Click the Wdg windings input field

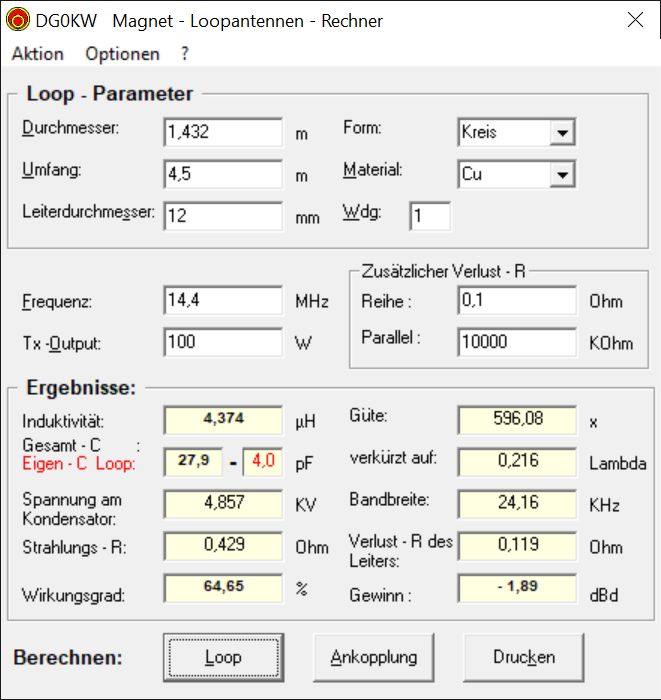430,216
